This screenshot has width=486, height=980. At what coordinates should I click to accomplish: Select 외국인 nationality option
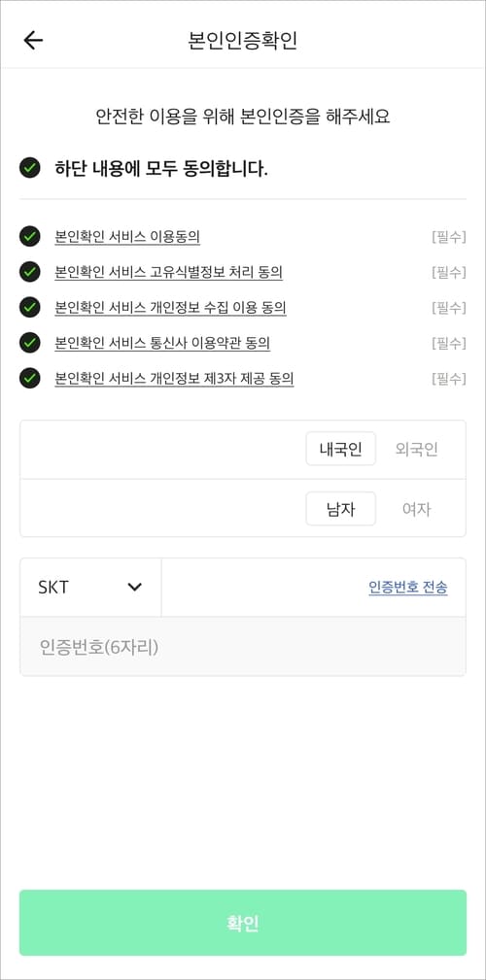417,449
